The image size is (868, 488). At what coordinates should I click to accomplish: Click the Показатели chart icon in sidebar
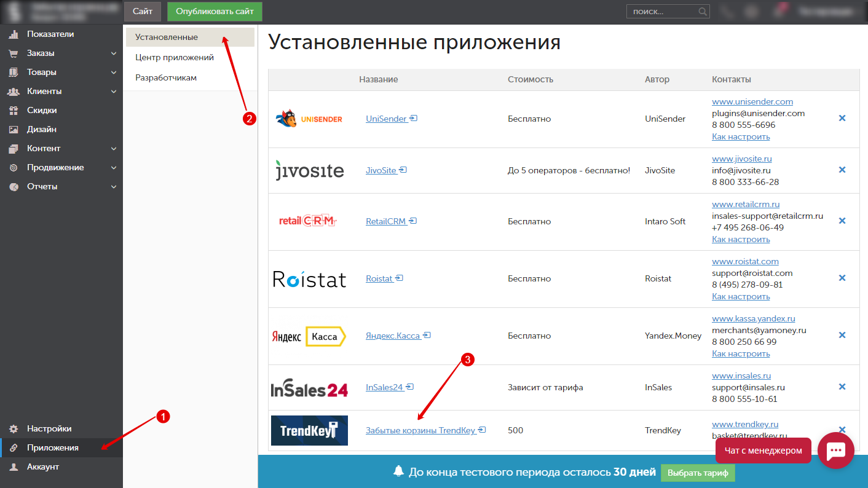click(14, 34)
